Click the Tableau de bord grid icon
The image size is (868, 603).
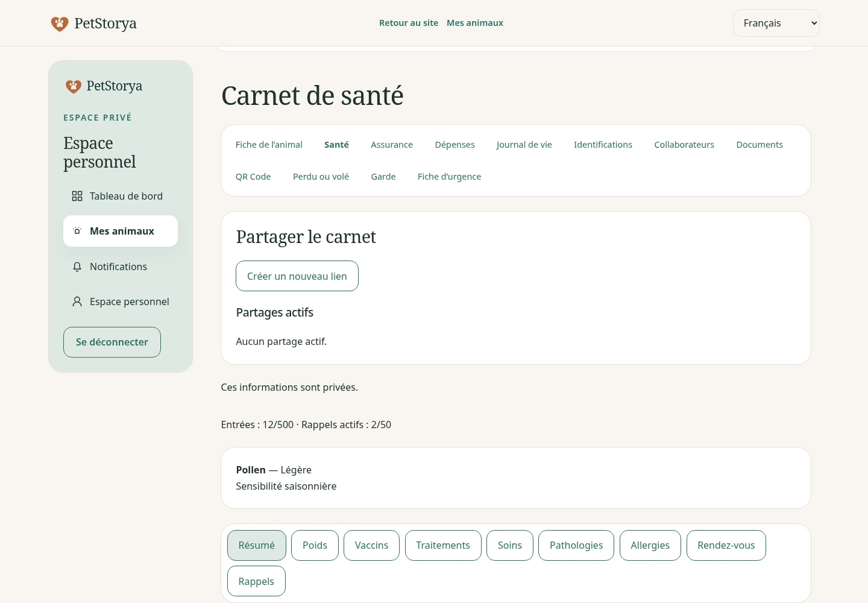(x=77, y=196)
